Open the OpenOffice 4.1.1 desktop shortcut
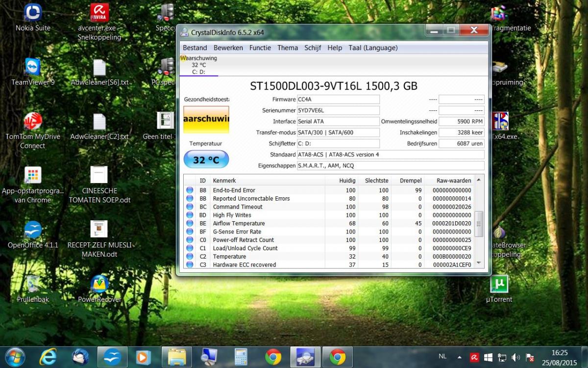This screenshot has height=368, width=588. tap(33, 230)
